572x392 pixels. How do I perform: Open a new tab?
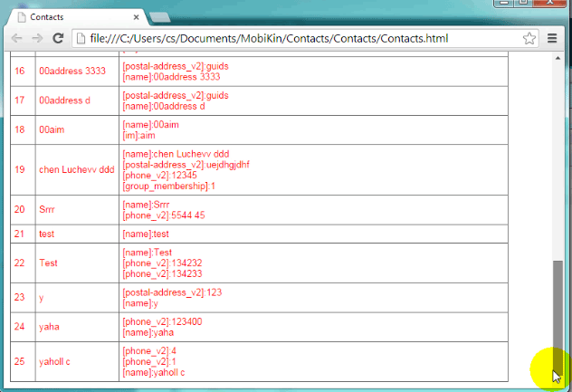coord(160,17)
